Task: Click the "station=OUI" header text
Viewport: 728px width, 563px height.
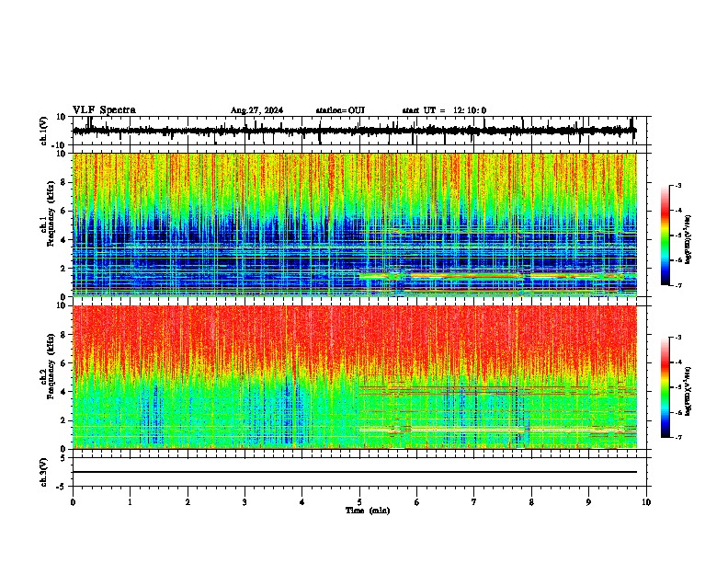Action: point(340,110)
